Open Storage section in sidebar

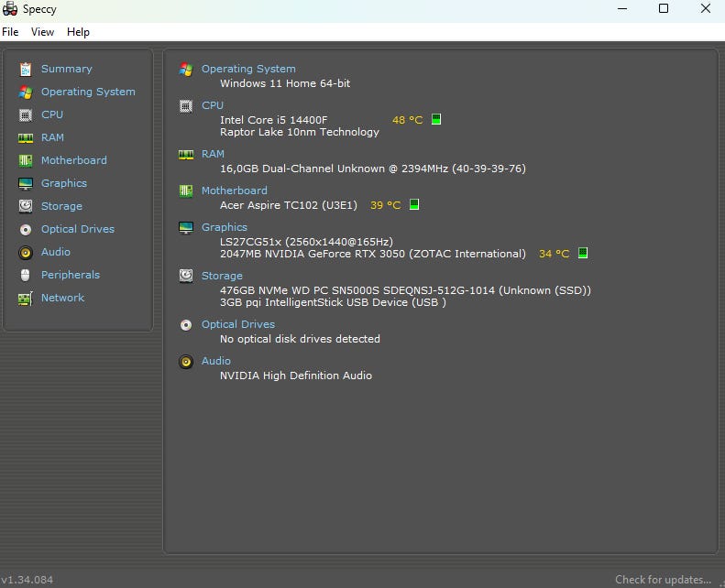coord(61,206)
